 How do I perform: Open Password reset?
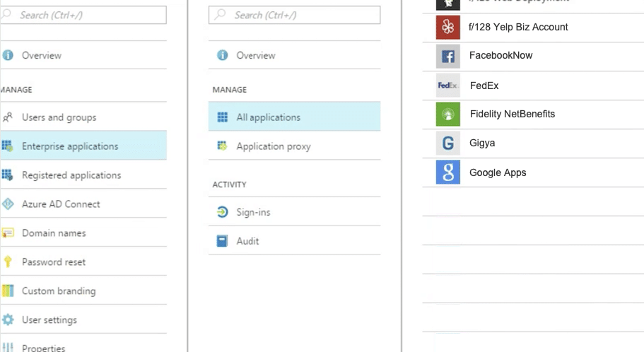83,262
